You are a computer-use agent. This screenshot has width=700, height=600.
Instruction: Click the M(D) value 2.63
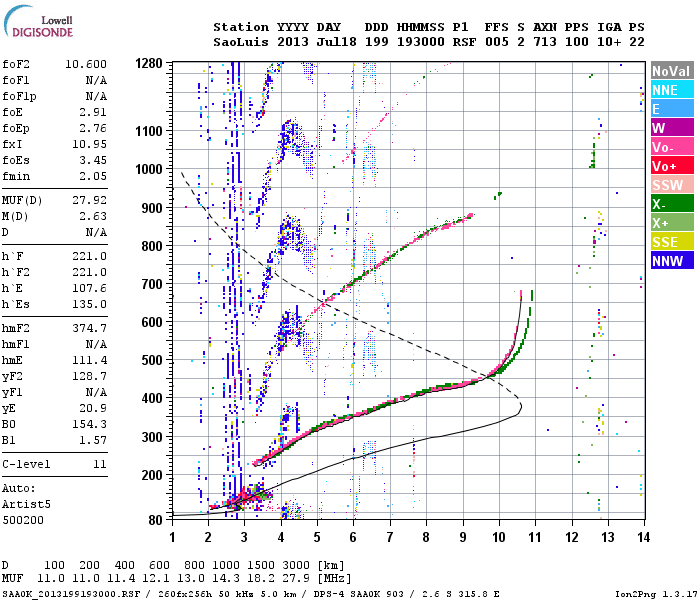[x=93, y=217]
